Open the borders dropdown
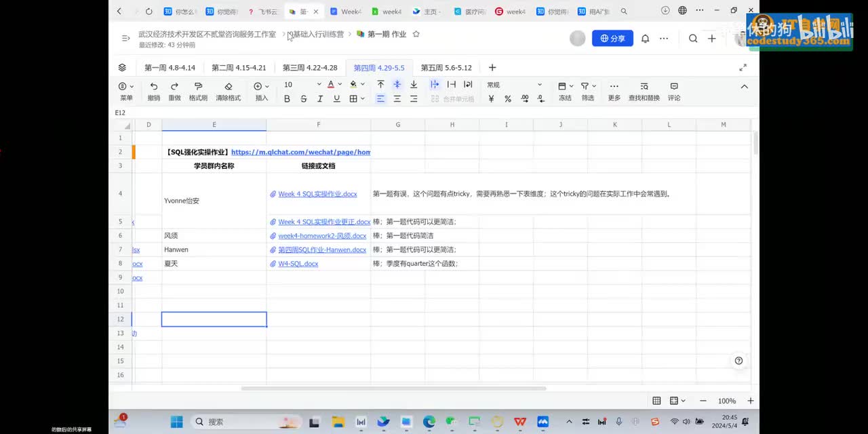Screen dimensions: 868x434 pyautogui.click(x=357, y=99)
